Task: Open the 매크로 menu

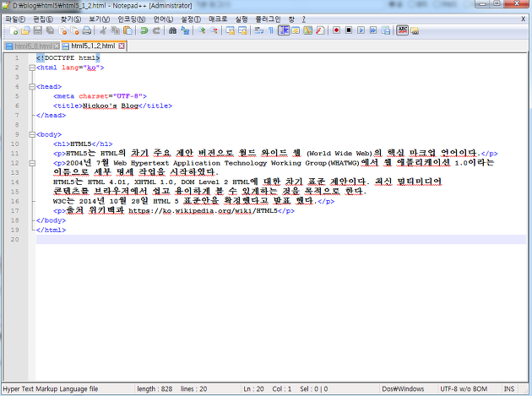Action: pos(218,19)
